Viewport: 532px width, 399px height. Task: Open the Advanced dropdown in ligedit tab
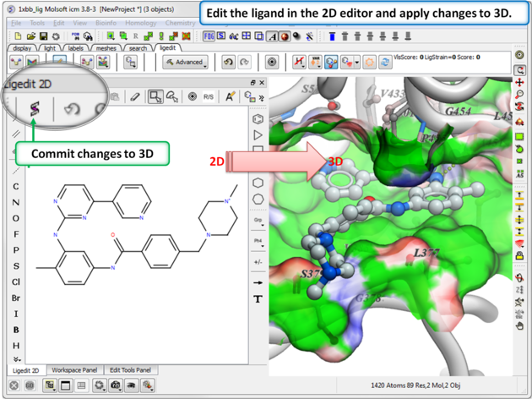coord(184,62)
